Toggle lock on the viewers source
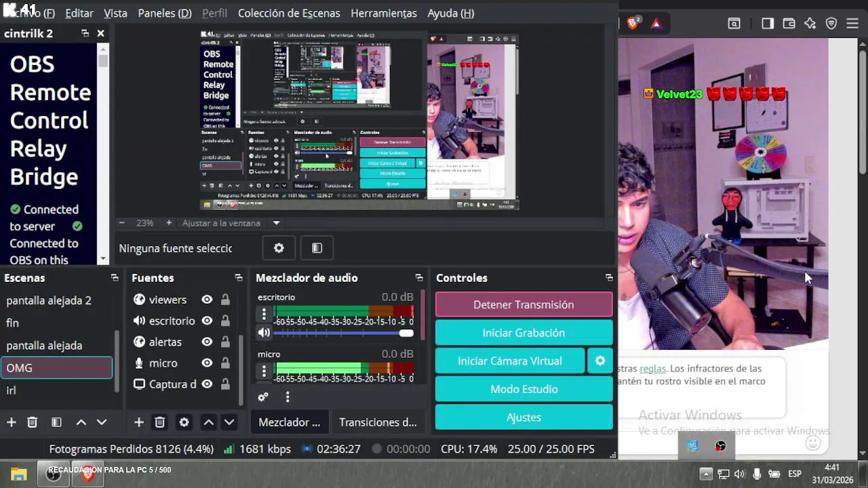This screenshot has height=488, width=868. (x=225, y=300)
